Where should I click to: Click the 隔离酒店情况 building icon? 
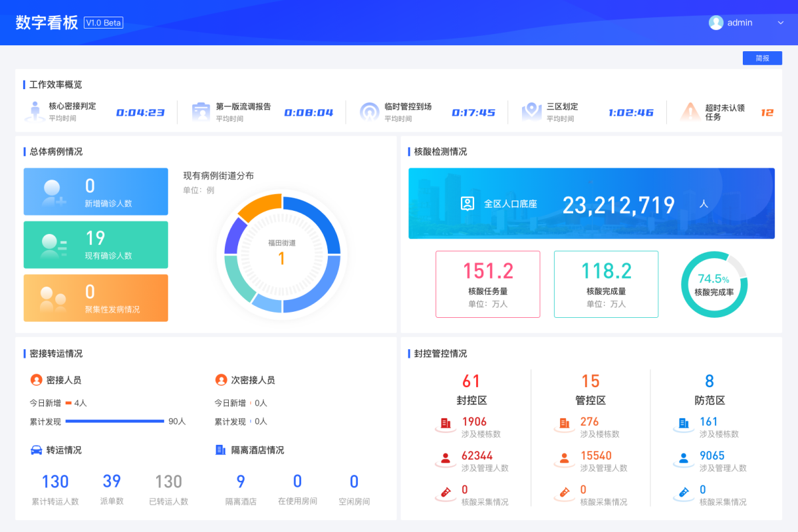(221, 450)
